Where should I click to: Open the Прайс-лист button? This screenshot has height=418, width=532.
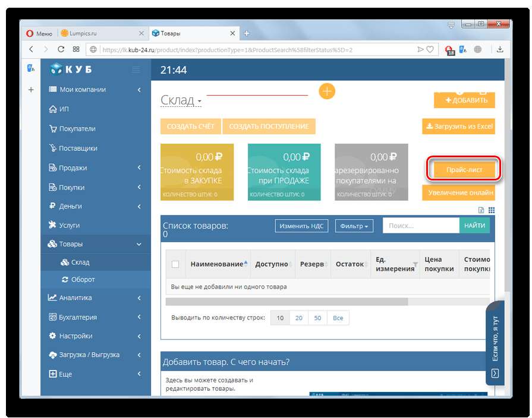pos(464,169)
